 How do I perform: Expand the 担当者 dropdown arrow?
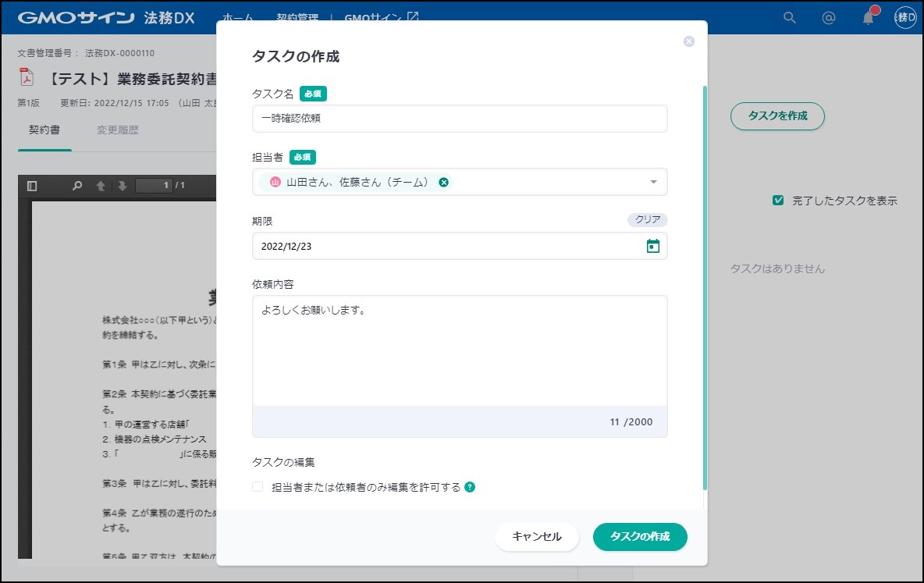[653, 182]
